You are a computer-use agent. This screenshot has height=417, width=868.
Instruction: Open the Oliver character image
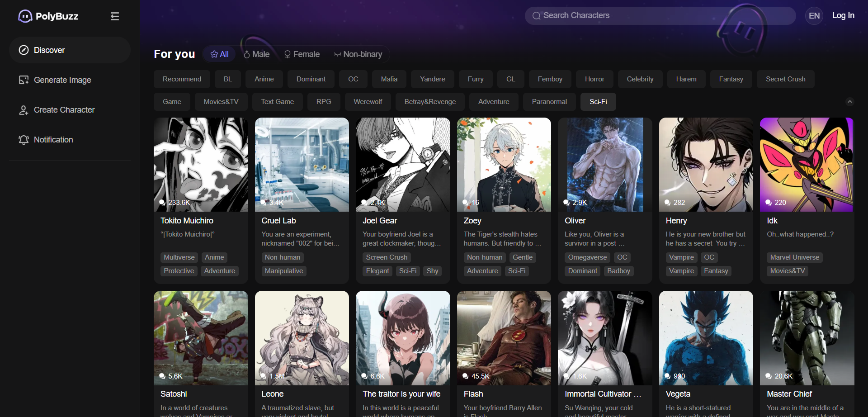point(605,165)
